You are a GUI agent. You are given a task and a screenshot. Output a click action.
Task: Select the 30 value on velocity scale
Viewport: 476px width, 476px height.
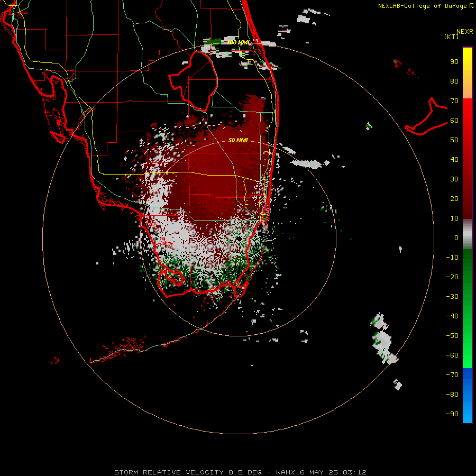(x=454, y=179)
